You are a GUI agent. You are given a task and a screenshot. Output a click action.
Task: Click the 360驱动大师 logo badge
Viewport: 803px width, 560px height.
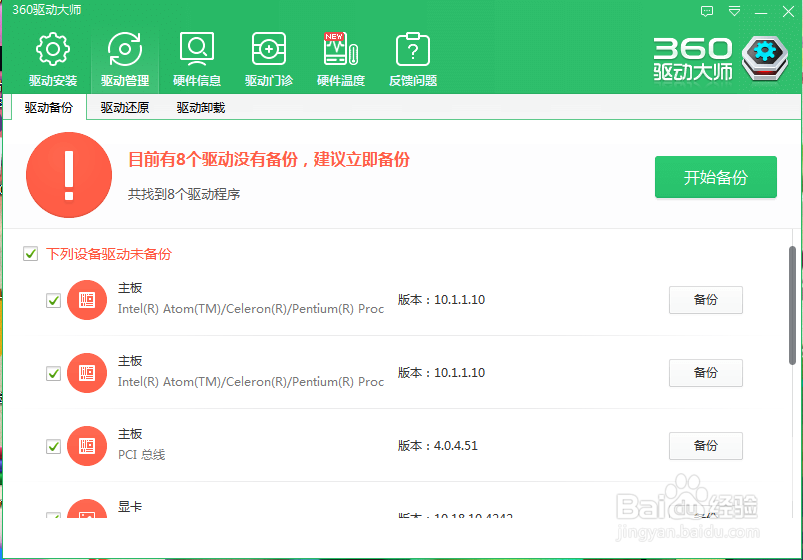(765, 58)
